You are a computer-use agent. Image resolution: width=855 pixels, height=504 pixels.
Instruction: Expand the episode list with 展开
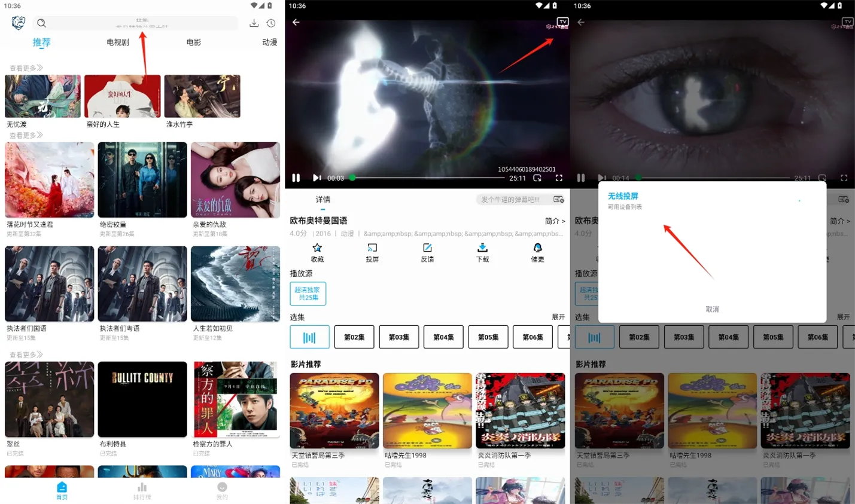click(x=558, y=317)
